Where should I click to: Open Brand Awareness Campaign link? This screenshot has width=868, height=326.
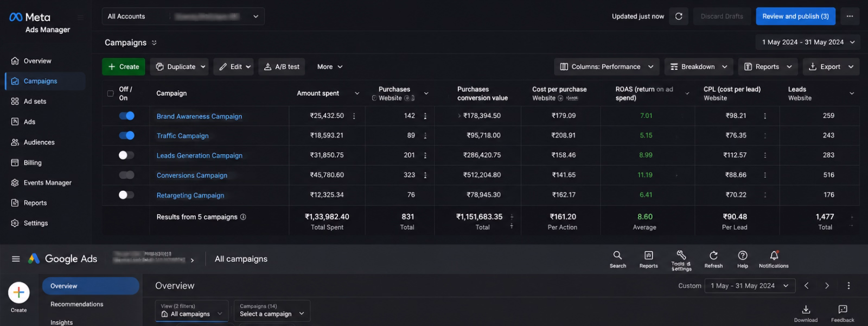pyautogui.click(x=199, y=116)
